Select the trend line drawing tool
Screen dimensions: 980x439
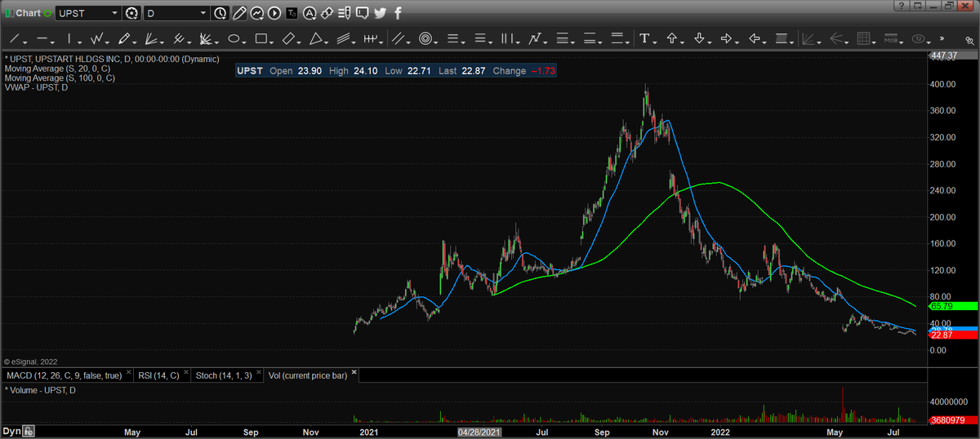[14, 38]
